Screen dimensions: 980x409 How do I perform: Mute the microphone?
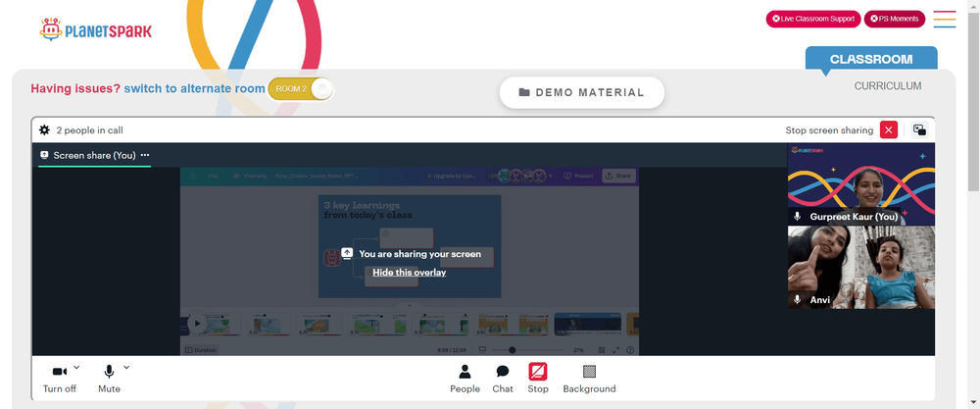(x=109, y=379)
